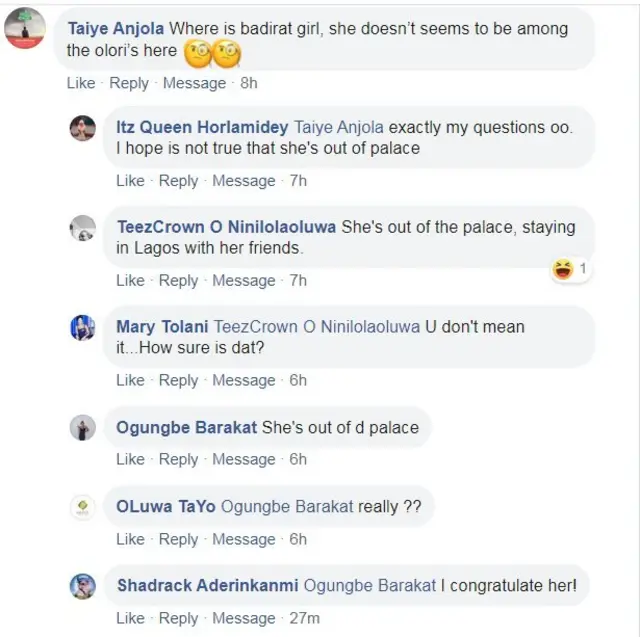Like Taiye Anjola's comment
640x637 pixels.
[x=81, y=83]
